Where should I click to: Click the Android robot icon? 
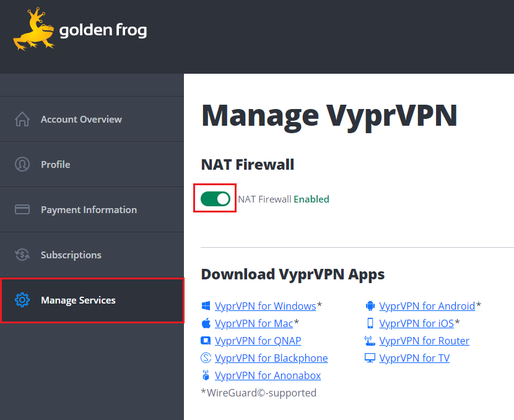pyautogui.click(x=370, y=306)
